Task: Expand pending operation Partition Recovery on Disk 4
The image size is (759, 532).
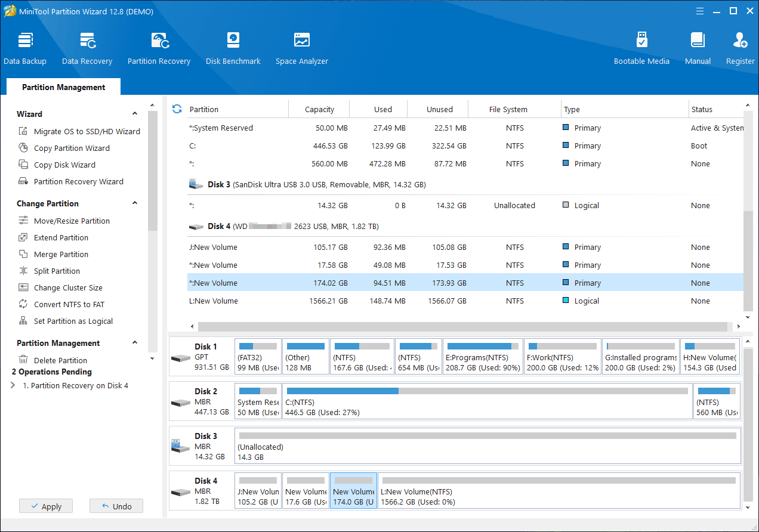Action: coord(13,385)
